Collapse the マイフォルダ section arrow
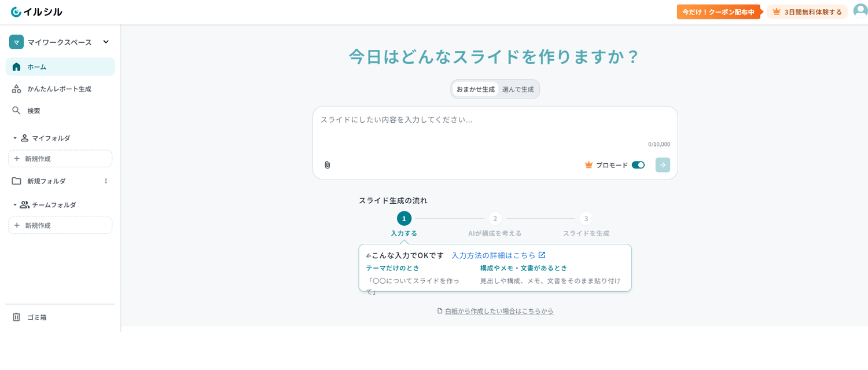The image size is (868, 370). [x=15, y=138]
